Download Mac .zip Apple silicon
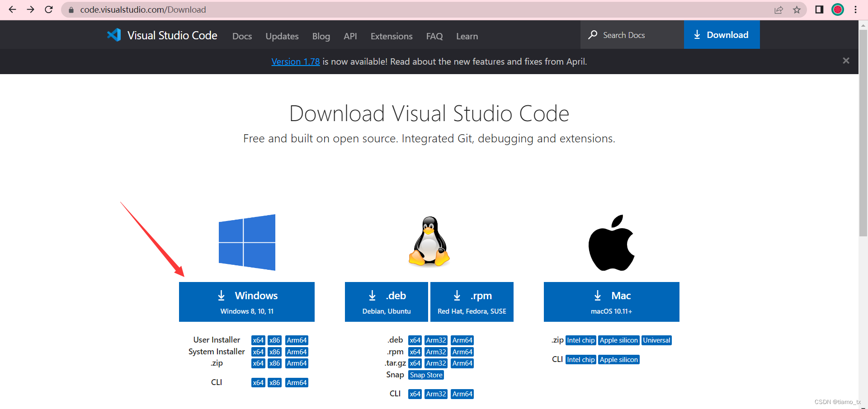Image resolution: width=868 pixels, height=409 pixels. click(619, 340)
